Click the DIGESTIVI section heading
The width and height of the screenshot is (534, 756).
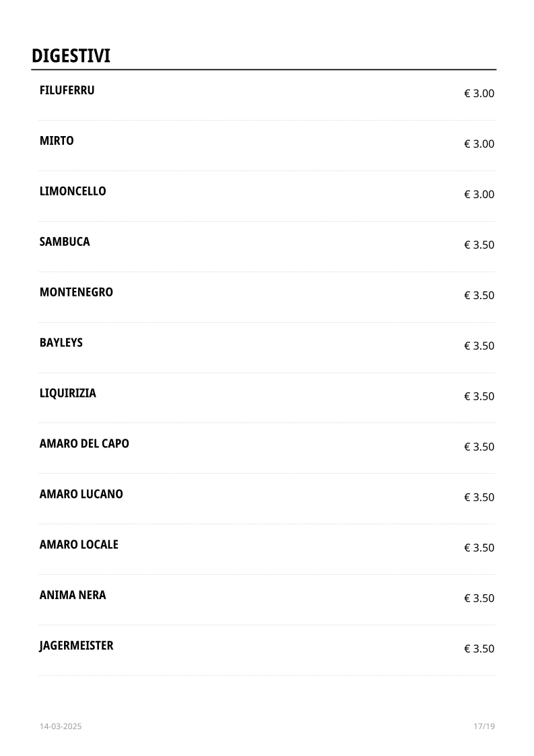pos(71,57)
